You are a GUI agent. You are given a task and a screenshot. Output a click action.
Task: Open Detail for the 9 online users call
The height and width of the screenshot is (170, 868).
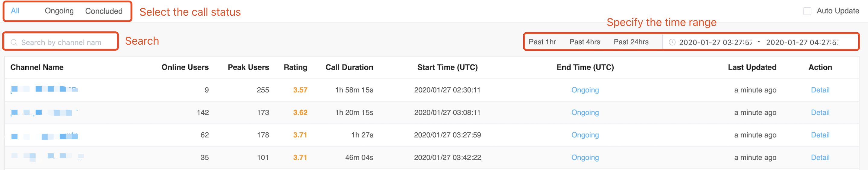pos(820,90)
